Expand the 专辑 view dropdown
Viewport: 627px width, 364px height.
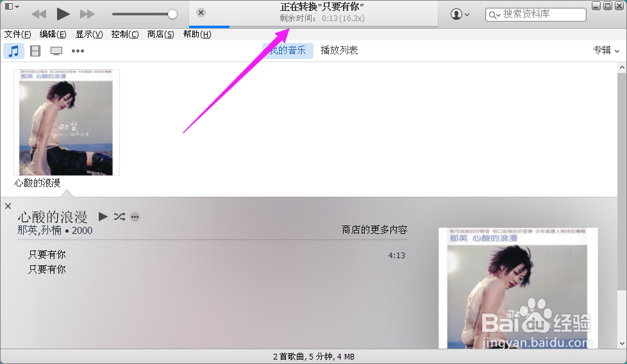click(606, 51)
